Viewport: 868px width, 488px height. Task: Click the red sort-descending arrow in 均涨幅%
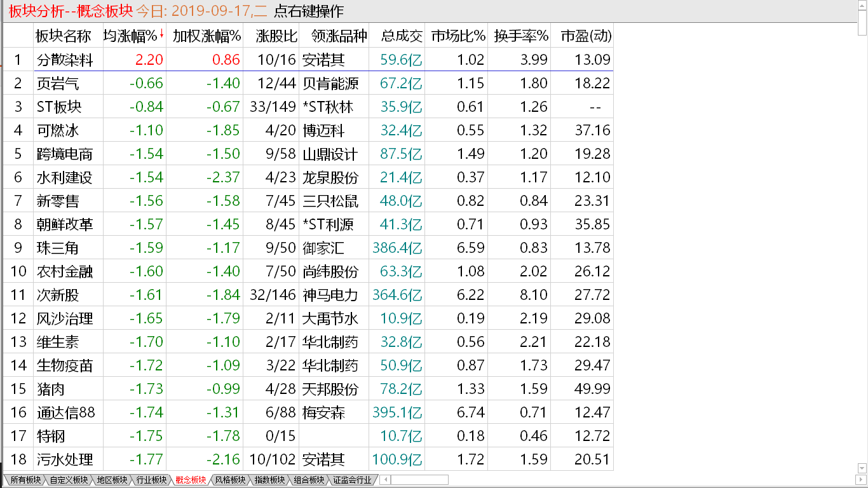161,34
